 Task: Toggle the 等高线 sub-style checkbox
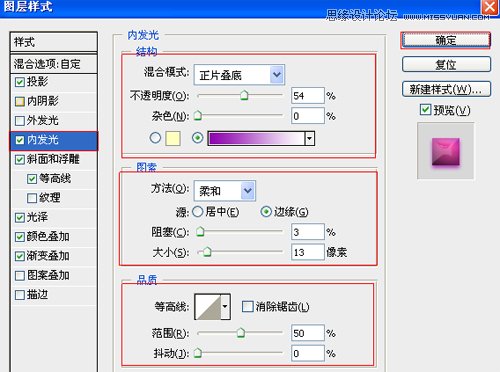pos(32,179)
